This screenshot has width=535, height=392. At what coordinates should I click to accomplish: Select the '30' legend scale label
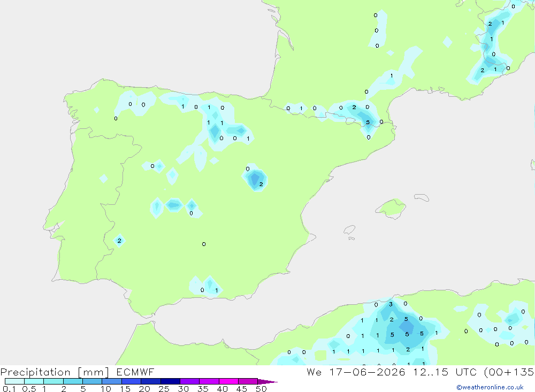[x=183, y=389]
